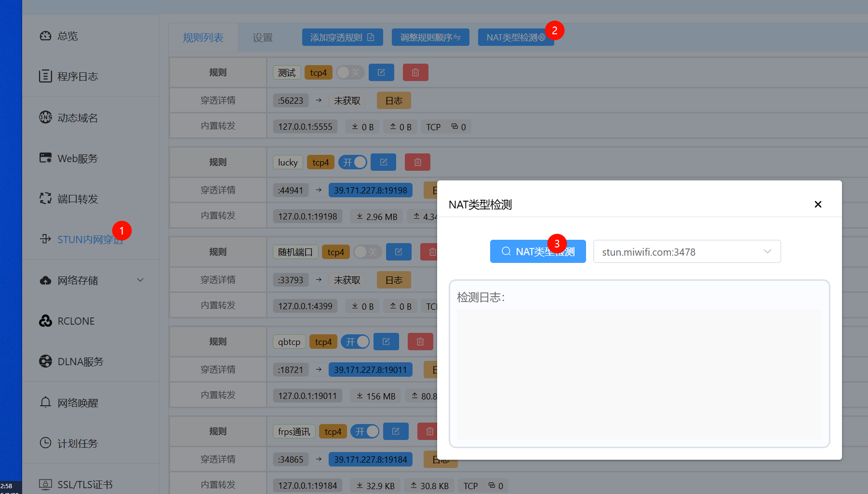This screenshot has width=868, height=494.
Task: Switch to the 设置 tab
Action: point(263,38)
